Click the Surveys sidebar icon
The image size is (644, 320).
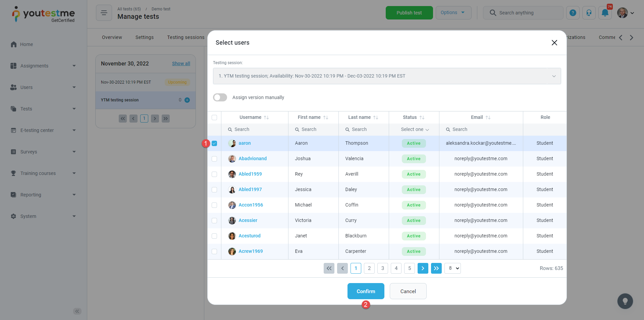pos(13,152)
